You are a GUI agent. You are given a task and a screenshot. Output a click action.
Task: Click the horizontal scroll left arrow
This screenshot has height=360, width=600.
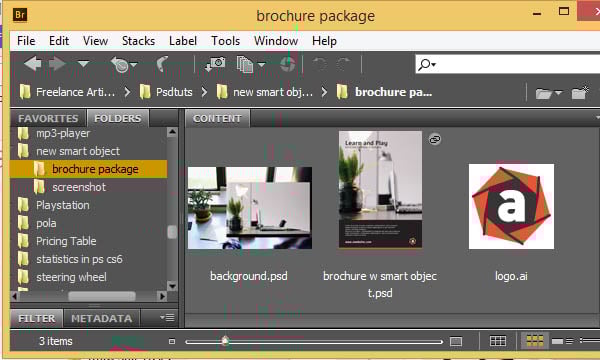point(15,296)
